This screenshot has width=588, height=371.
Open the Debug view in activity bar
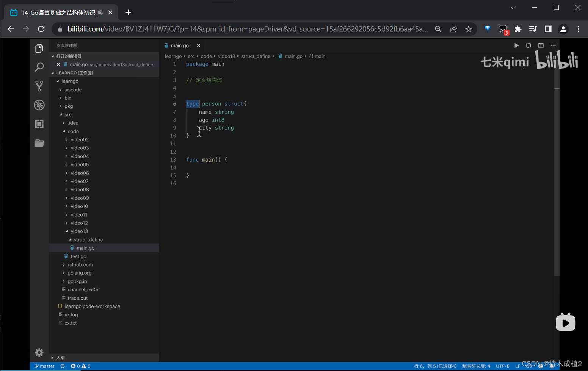(39, 105)
